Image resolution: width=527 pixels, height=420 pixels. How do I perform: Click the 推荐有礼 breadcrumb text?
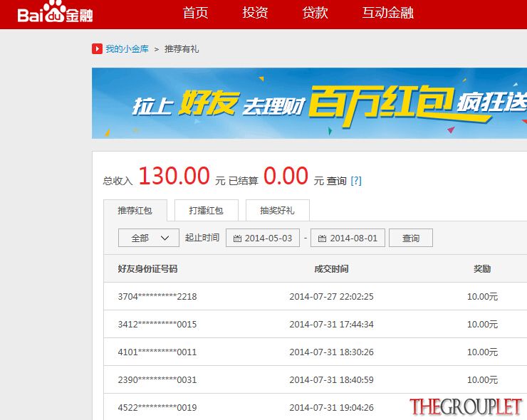(x=182, y=49)
